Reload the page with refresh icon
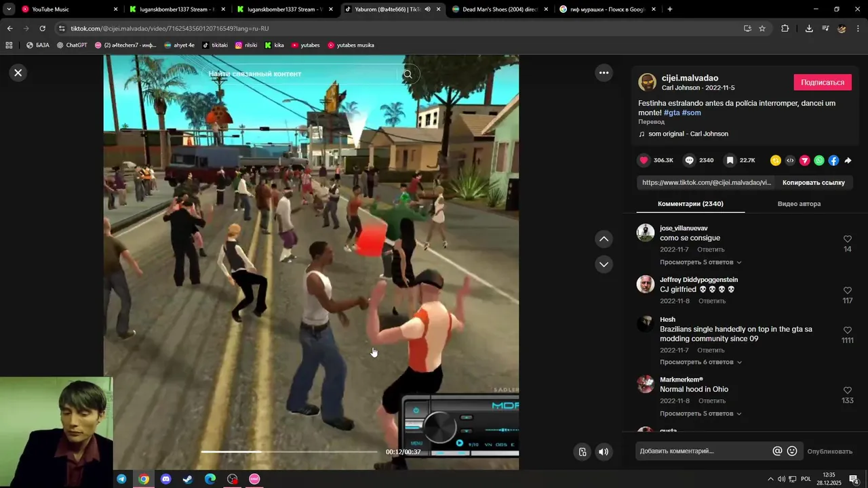Screen dimensions: 868x488 click(x=42, y=28)
